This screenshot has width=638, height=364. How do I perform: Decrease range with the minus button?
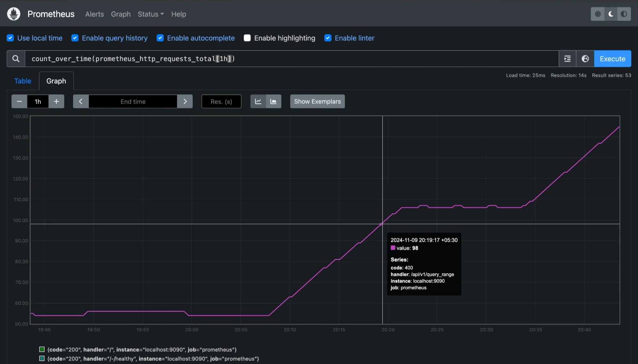pos(19,101)
